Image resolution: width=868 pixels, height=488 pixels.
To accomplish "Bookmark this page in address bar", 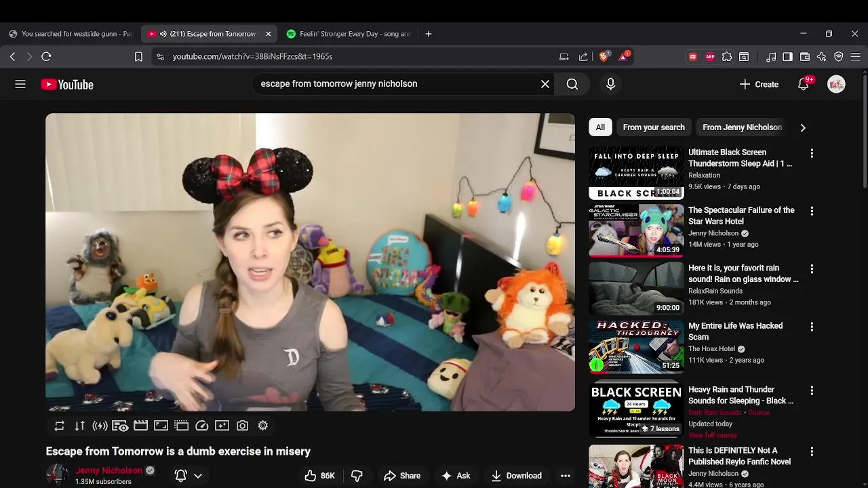I will 138,57.
